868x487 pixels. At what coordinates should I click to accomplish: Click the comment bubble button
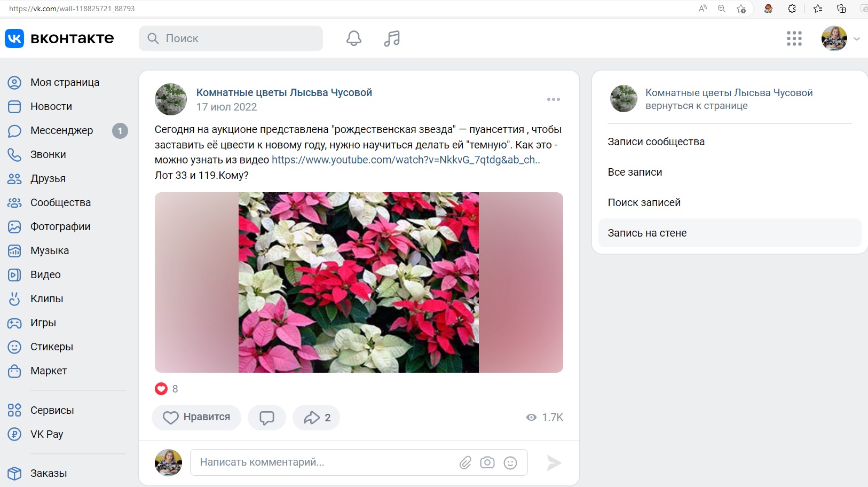click(x=267, y=417)
